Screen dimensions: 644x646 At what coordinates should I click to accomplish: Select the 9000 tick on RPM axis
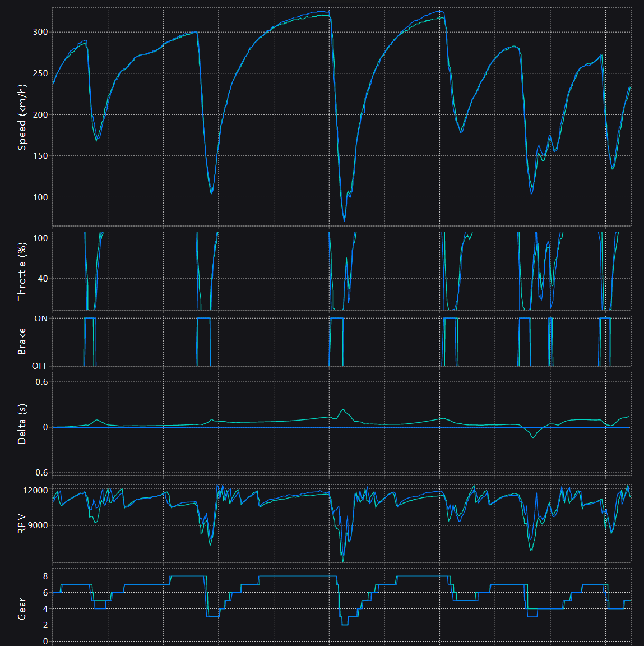[38, 525]
